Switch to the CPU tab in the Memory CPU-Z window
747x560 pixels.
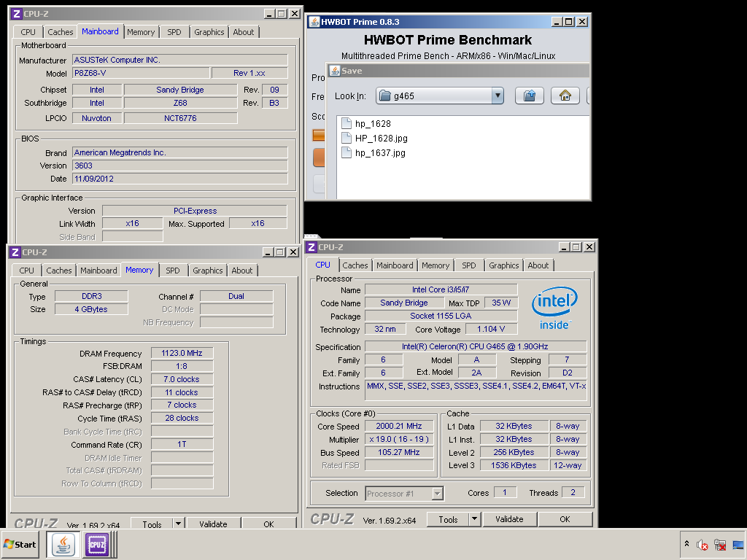click(27, 271)
